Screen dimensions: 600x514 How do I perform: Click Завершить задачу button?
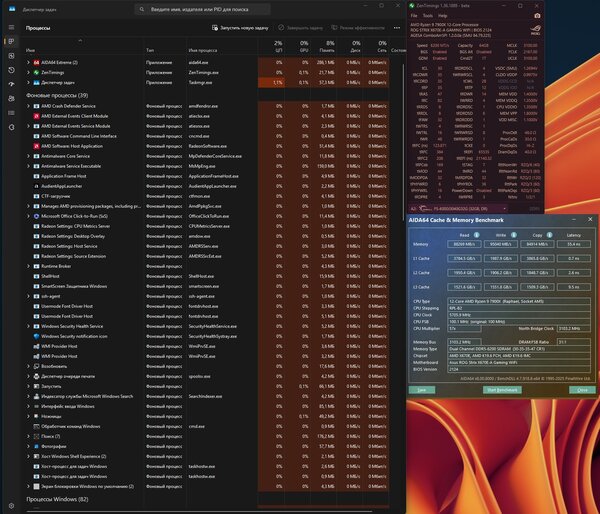[300, 28]
